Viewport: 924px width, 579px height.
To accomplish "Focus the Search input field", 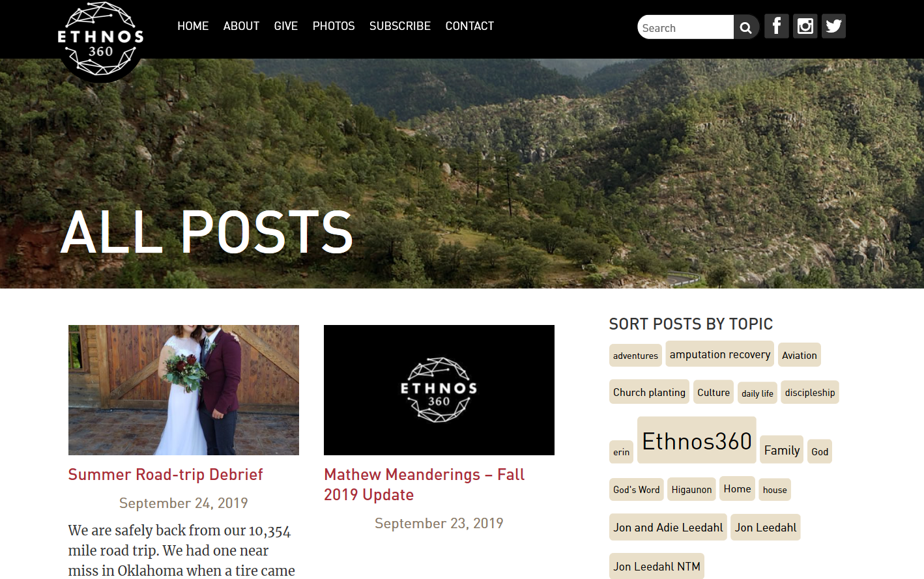I will 686,27.
